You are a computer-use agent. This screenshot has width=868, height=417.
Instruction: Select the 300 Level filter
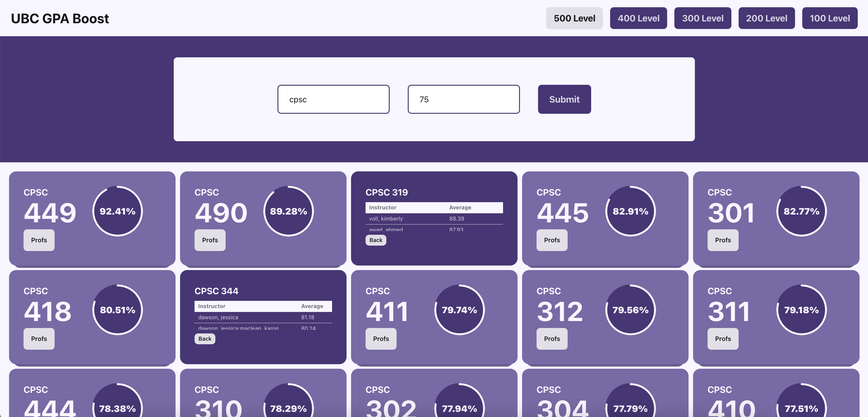702,18
